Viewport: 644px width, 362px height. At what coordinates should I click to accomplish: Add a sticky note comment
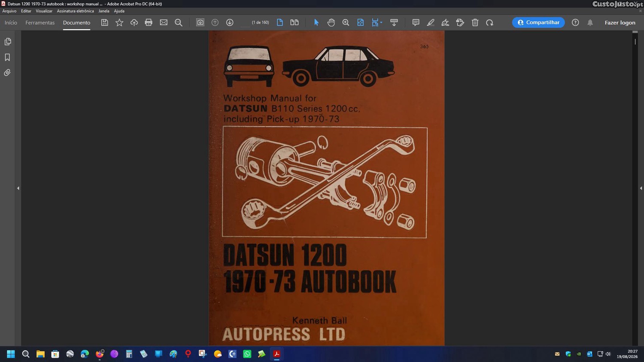point(416,22)
